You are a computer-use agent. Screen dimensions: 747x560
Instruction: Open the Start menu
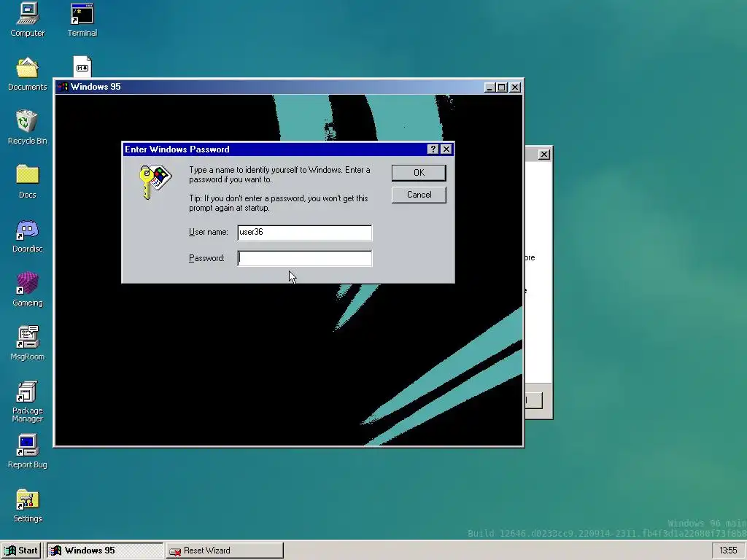(21, 551)
